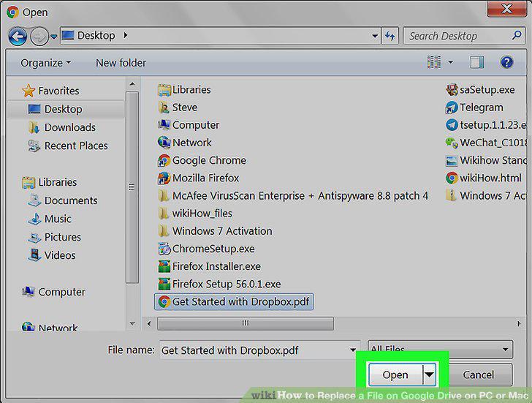This screenshot has width=532, height=403.
Task: Click the Open button
Action: (395, 374)
